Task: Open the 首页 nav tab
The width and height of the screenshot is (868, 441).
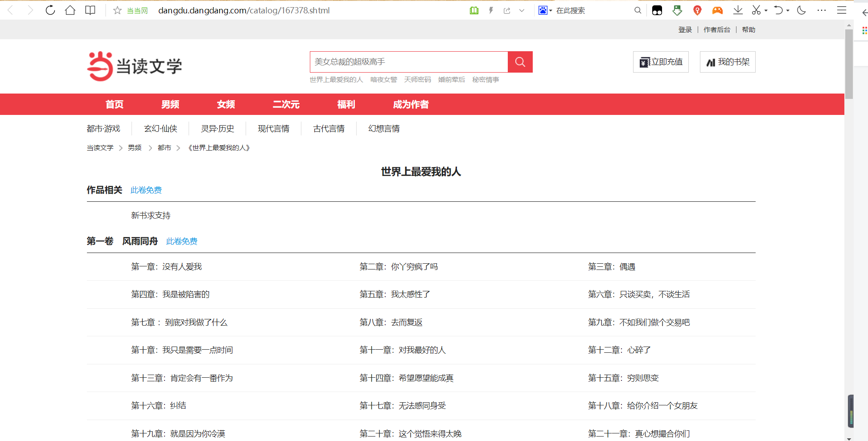Action: click(x=115, y=104)
